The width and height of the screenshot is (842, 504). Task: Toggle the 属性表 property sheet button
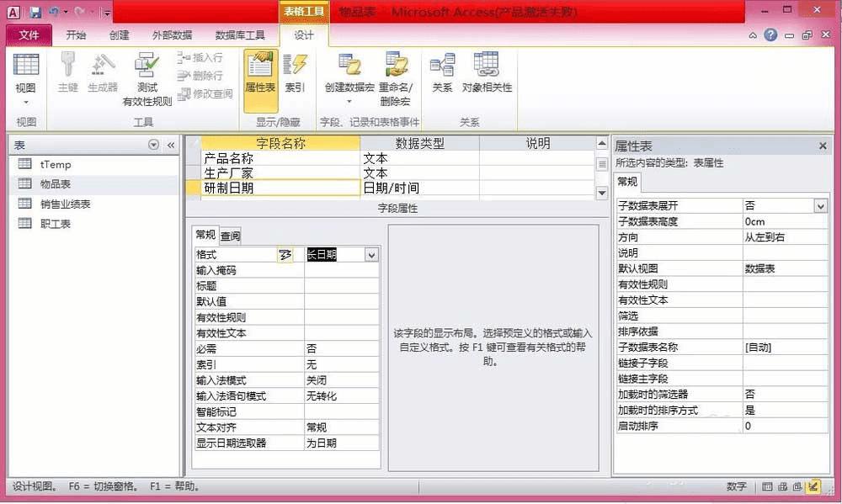pyautogui.click(x=260, y=80)
